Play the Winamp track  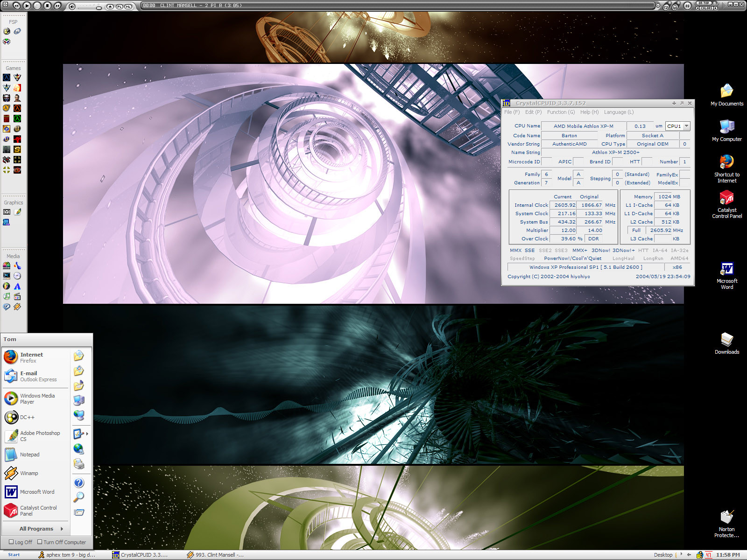tap(27, 6)
